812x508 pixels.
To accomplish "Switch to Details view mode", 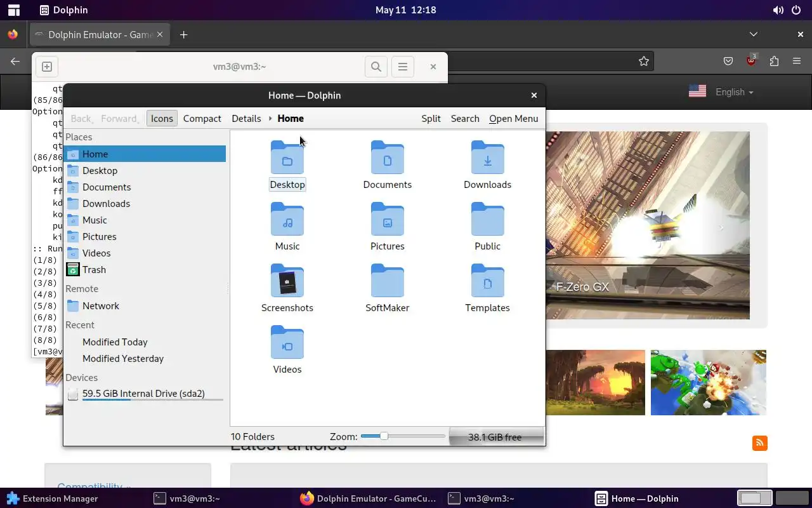I will click(246, 118).
